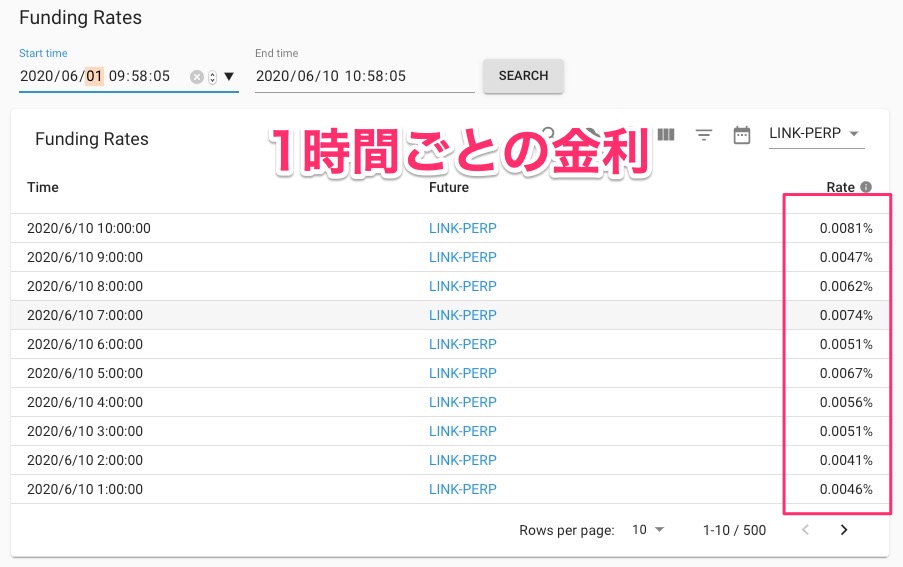This screenshot has width=903, height=567.
Task: Click the previous page arrow
Action: [x=805, y=530]
